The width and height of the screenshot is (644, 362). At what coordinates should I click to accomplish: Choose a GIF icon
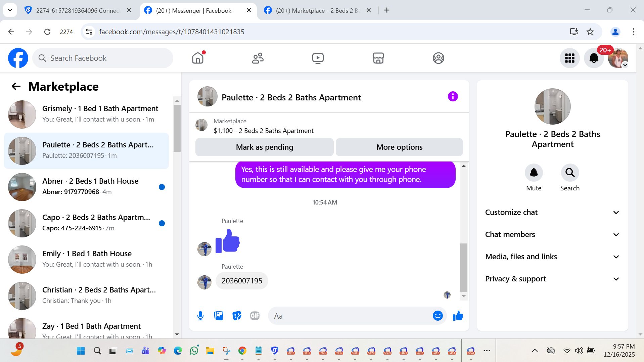pos(255,316)
